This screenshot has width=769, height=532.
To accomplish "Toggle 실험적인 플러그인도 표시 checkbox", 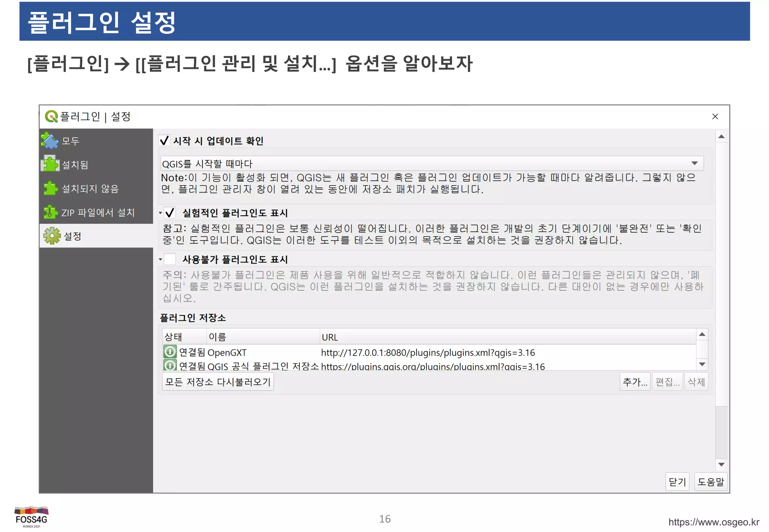I will (170, 213).
